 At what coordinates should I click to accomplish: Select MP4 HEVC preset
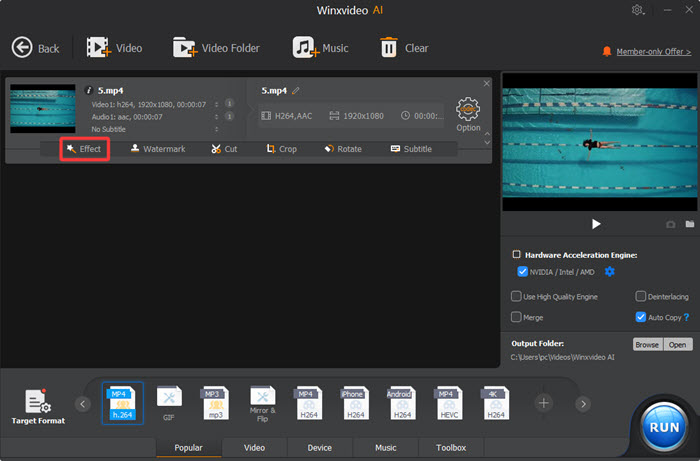pyautogui.click(x=449, y=403)
